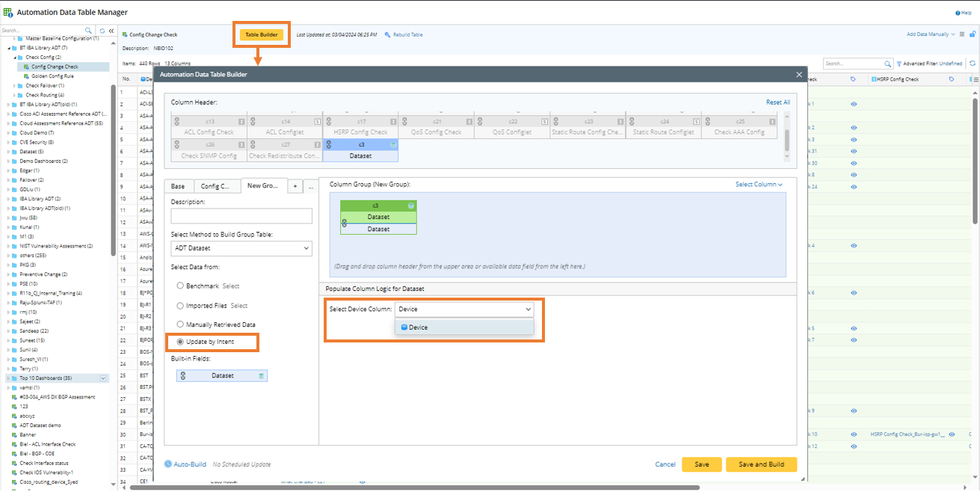Click the link icon on Dataset in Column Group
Screen dimensions: 980x492
point(343,223)
